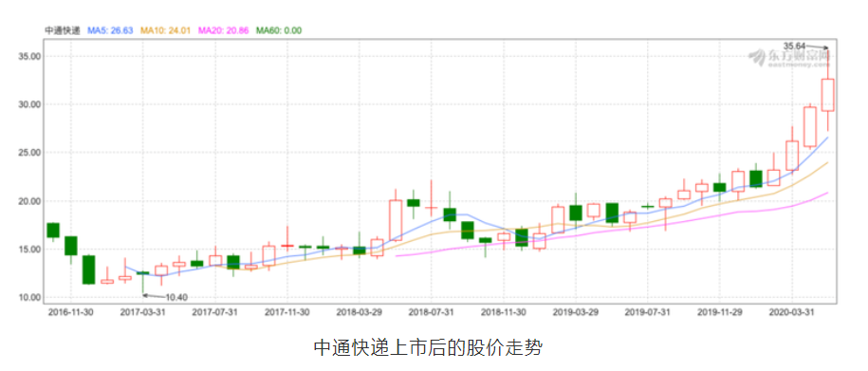Click the 2020-03-31 date label
The width and height of the screenshot is (868, 371).
point(791,312)
